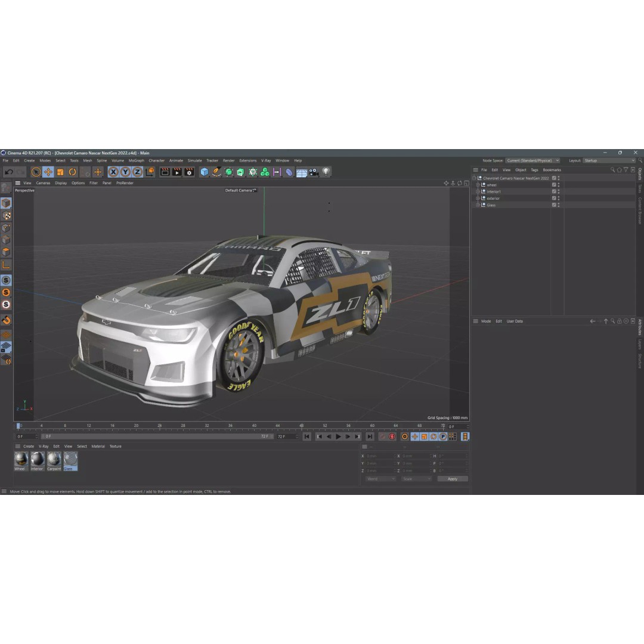Open Edit Render Settings gear clapperboard
The image size is (644, 644).
190,172
